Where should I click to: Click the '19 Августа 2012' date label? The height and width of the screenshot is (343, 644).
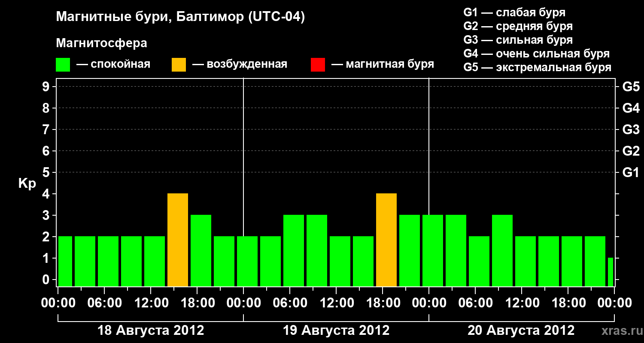point(336,331)
